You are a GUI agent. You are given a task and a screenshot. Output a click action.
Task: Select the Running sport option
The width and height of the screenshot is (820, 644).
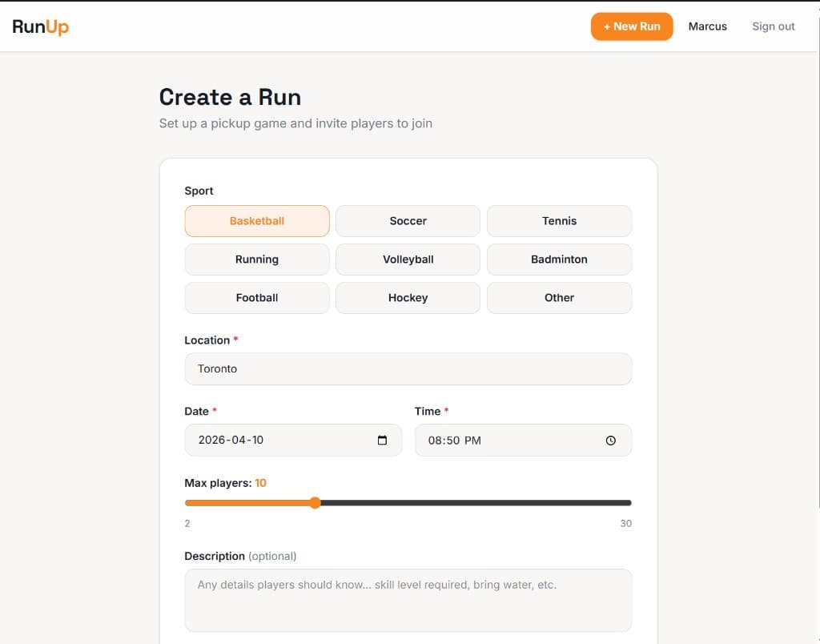(256, 259)
